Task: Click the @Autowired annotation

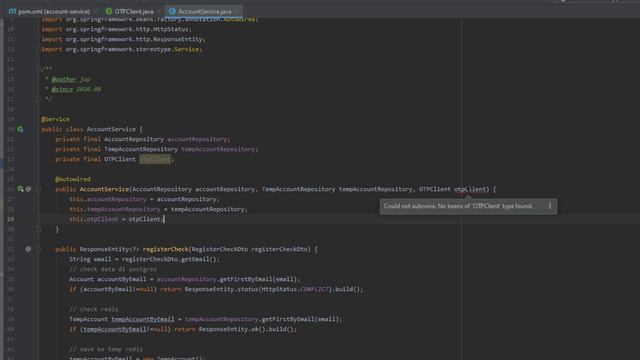Action: point(73,179)
